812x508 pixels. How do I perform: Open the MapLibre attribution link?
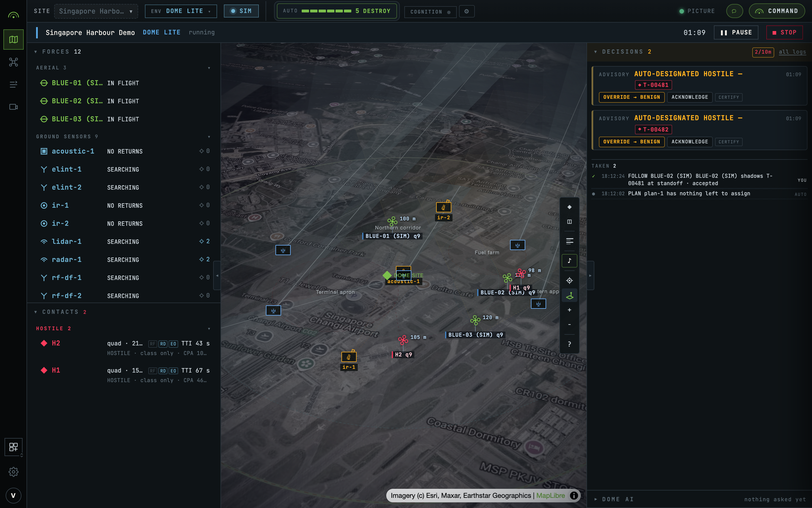(550, 496)
